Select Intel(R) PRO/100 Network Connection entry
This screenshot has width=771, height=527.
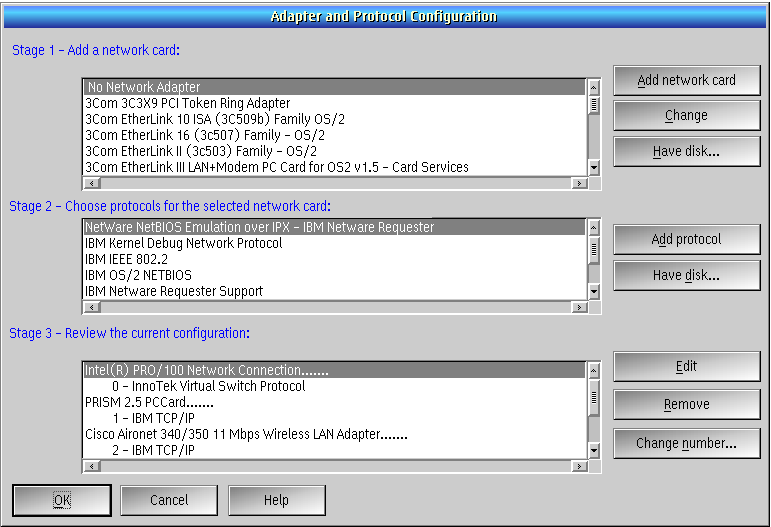coord(334,370)
